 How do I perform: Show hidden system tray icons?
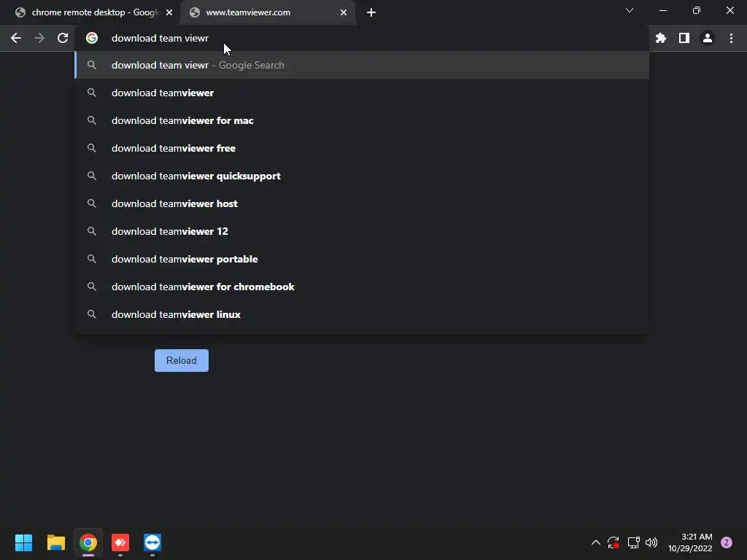[595, 542]
